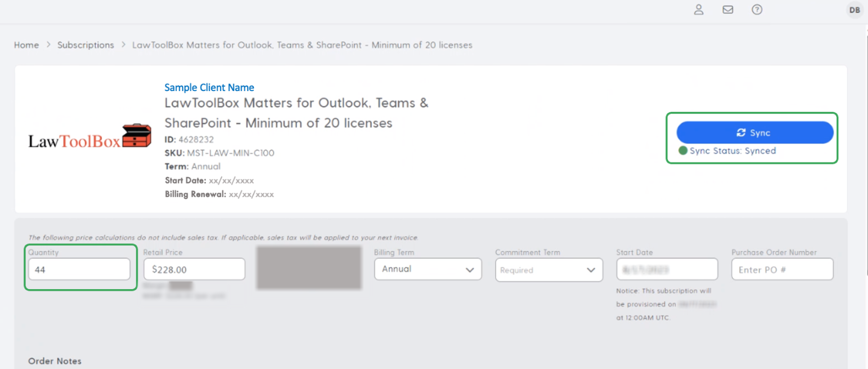Click the subscription title breadcrumb text
Screen dimensions: 868x369
tap(302, 45)
